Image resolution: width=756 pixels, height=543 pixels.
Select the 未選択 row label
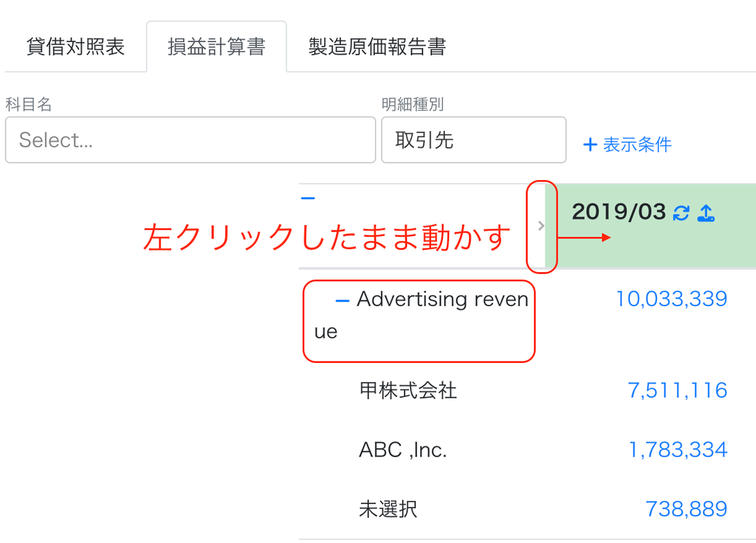point(388,509)
